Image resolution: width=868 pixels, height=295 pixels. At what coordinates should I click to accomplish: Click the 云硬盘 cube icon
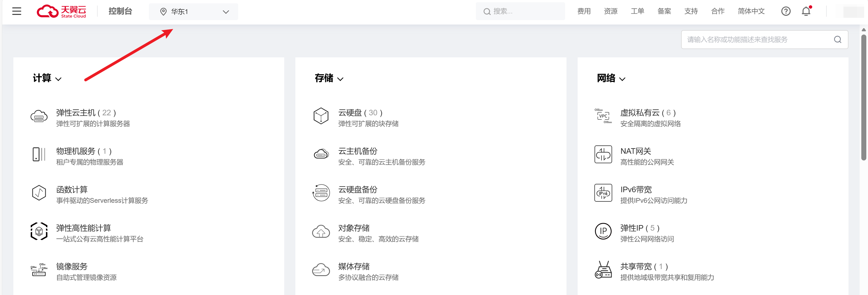[x=321, y=116]
